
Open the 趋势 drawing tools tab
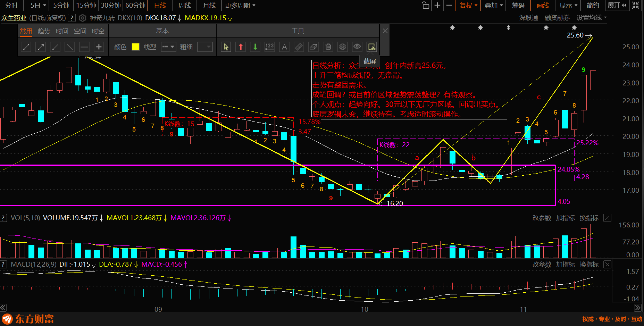click(44, 31)
